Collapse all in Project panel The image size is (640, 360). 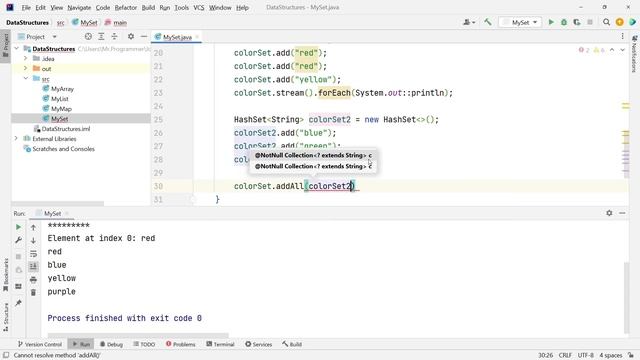(114, 37)
